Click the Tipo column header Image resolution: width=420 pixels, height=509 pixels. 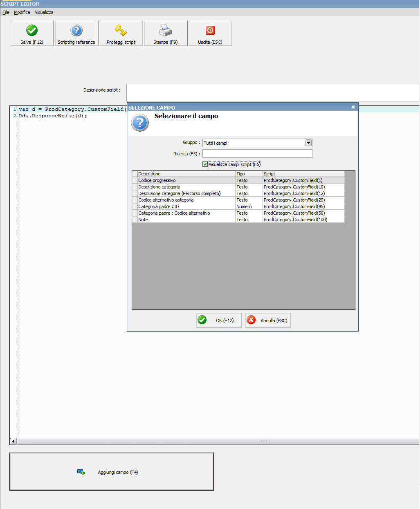click(x=249, y=174)
